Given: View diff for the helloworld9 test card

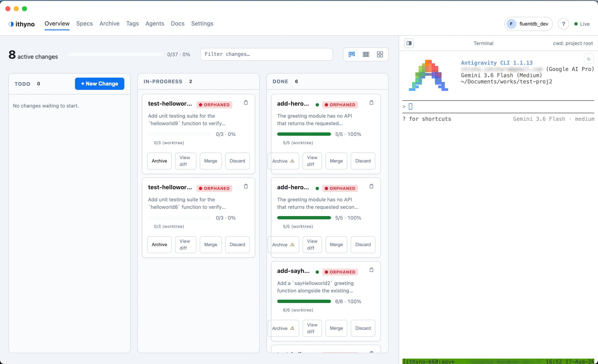Looking at the screenshot, I should tap(185, 161).
